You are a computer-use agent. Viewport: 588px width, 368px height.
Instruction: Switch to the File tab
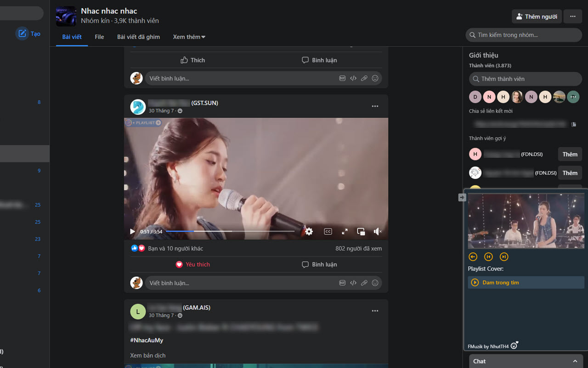pos(99,37)
